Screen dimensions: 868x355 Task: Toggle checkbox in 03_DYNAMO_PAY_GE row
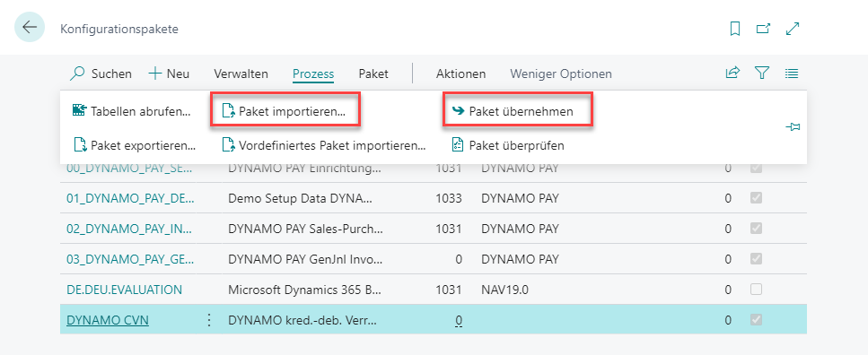[x=756, y=259]
